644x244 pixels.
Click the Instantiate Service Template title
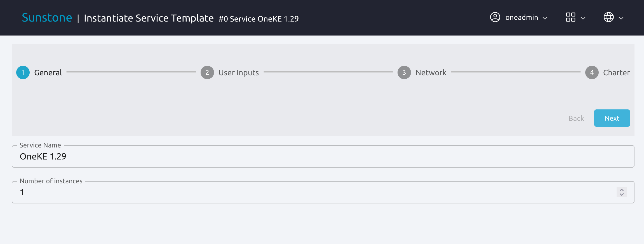click(149, 18)
